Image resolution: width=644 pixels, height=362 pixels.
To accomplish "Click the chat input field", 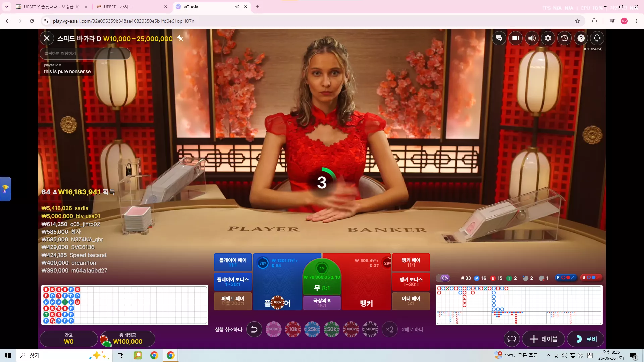I will pos(85,54).
